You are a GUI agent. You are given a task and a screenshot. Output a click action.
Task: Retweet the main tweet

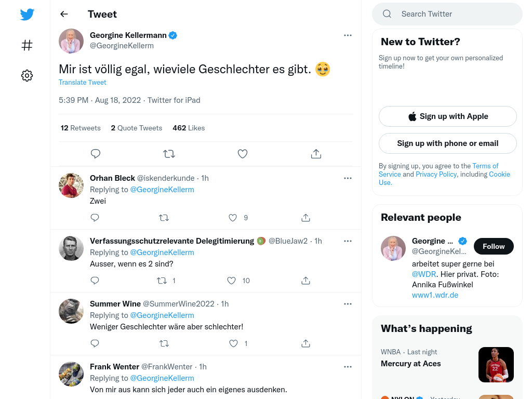[x=169, y=154]
